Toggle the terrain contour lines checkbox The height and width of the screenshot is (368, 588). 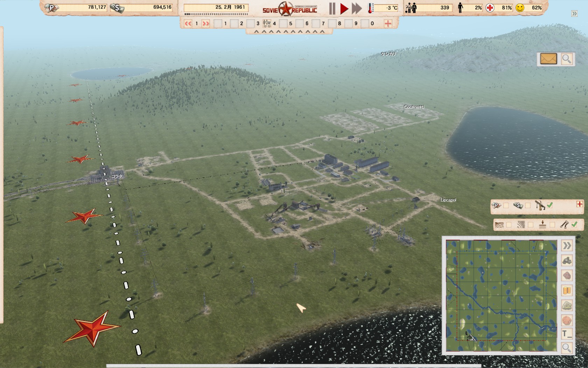(531, 225)
